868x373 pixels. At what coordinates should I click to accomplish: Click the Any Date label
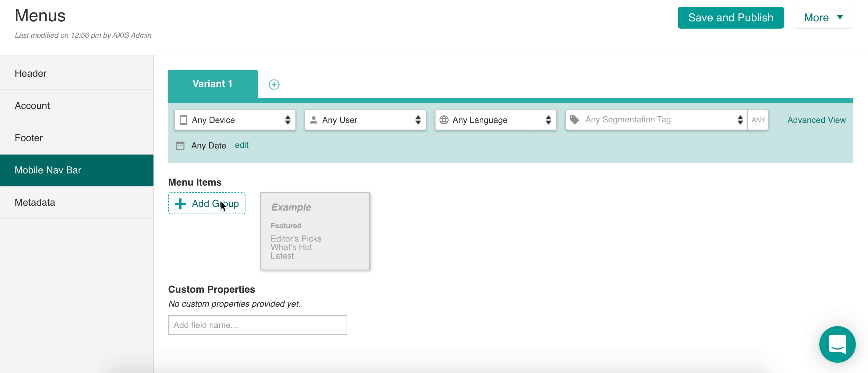(209, 145)
